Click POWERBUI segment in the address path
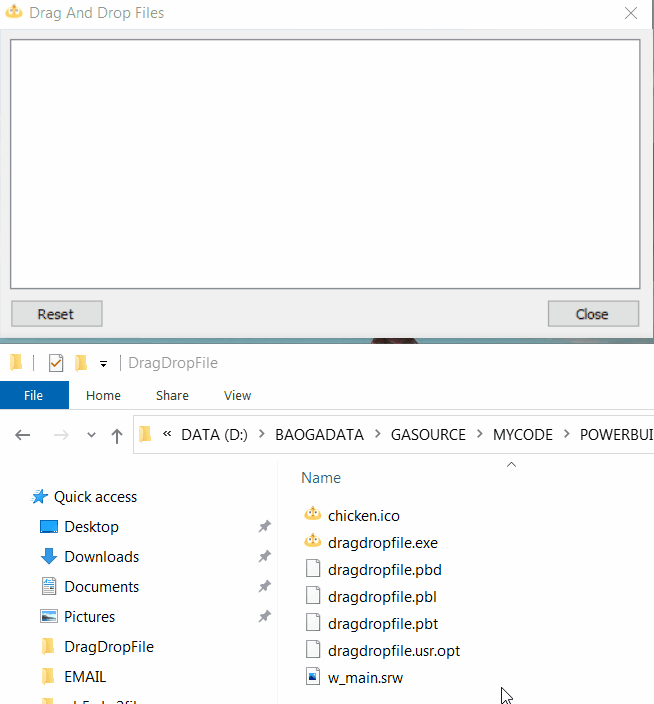Image resolution: width=654 pixels, height=704 pixels. 617,435
